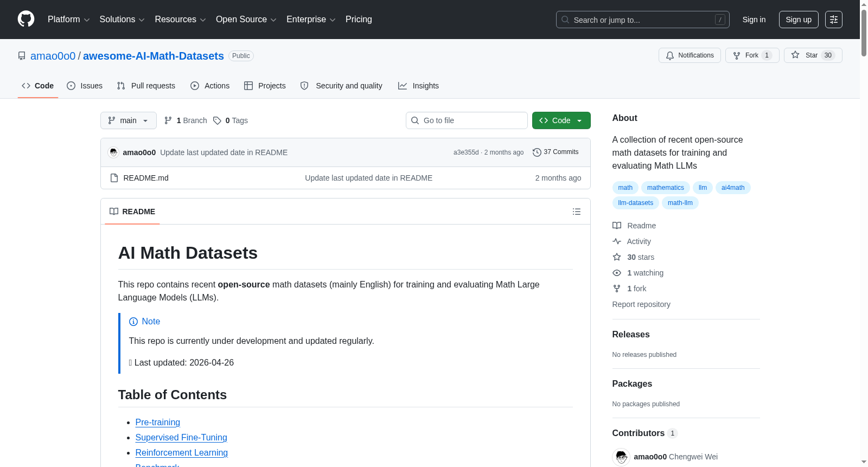The width and height of the screenshot is (868, 467).
Task: Open contributor amao0o0 Chengwei Wei's profile
Action: point(676,457)
